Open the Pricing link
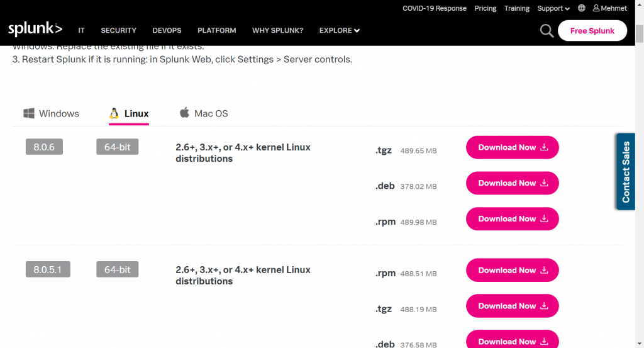This screenshot has width=644, height=348. [x=485, y=8]
